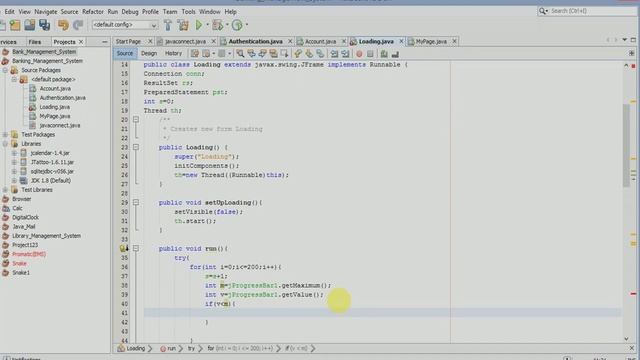
Task: Switch to the Authentication.java tab
Action: point(256,41)
